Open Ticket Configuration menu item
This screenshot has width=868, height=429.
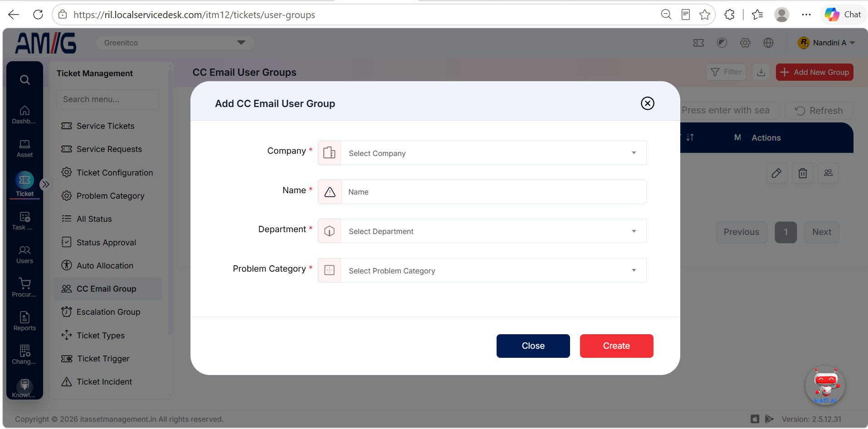point(107,173)
